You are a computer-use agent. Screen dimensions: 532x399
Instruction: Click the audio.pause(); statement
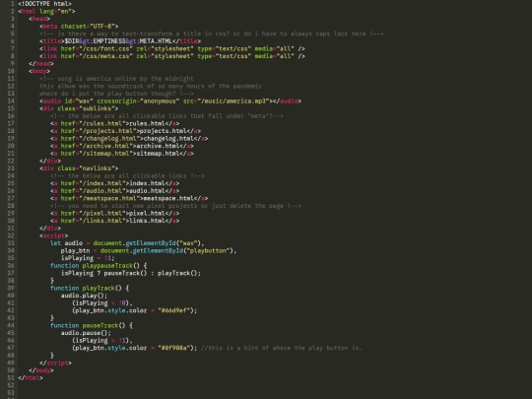tap(86, 332)
